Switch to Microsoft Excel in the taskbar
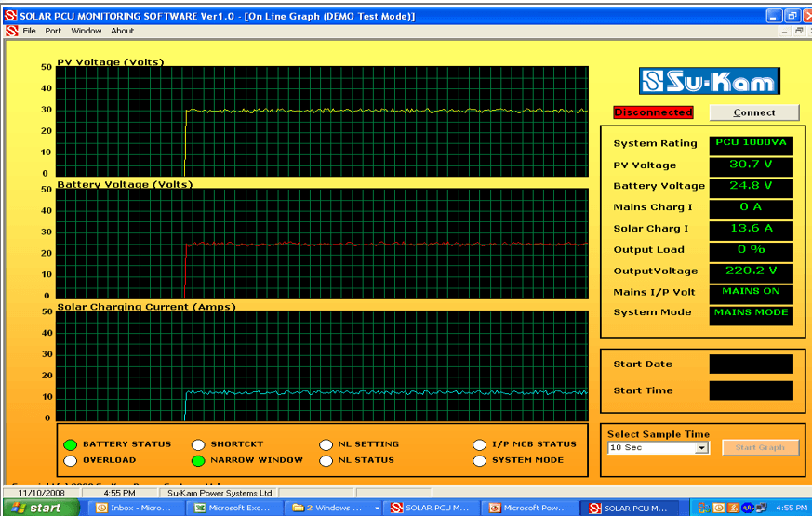 pyautogui.click(x=233, y=508)
